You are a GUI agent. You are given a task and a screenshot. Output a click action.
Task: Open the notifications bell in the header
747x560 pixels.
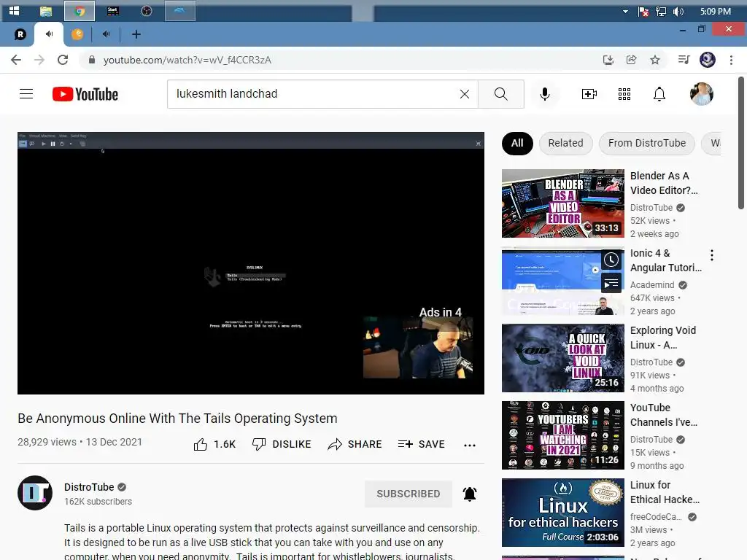659,94
